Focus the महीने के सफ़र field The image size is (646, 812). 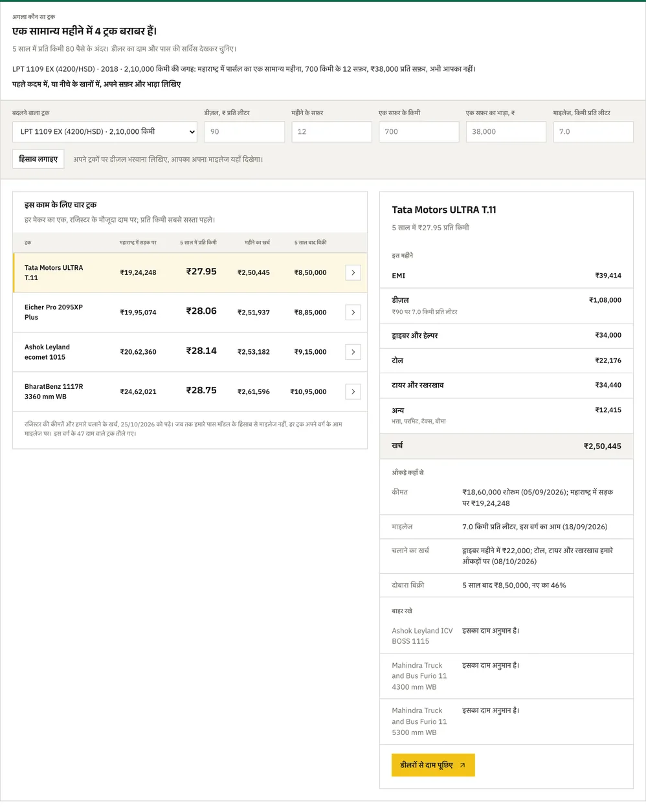(331, 131)
